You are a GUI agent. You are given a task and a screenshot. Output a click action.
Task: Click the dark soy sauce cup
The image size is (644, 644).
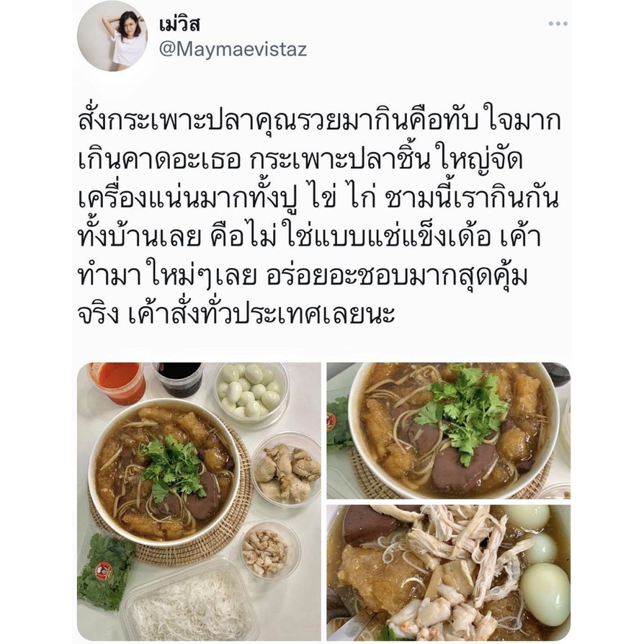pyautogui.click(x=179, y=379)
